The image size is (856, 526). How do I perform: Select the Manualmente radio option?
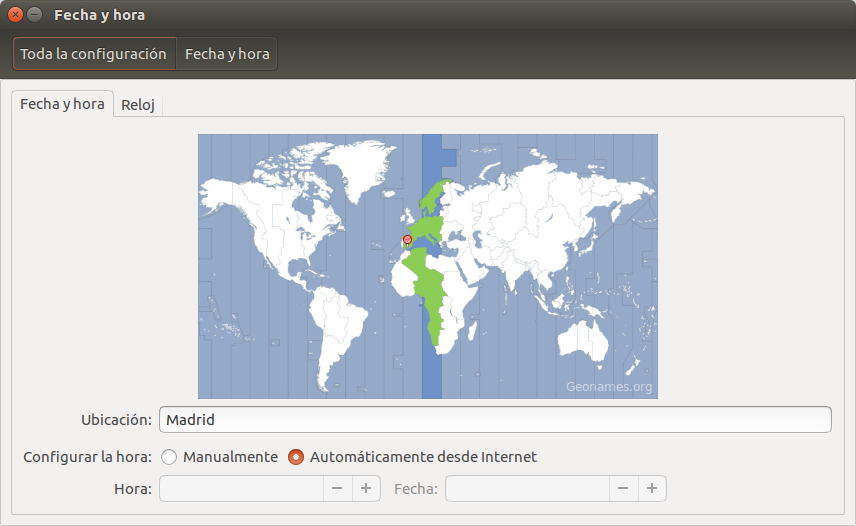[x=169, y=457]
